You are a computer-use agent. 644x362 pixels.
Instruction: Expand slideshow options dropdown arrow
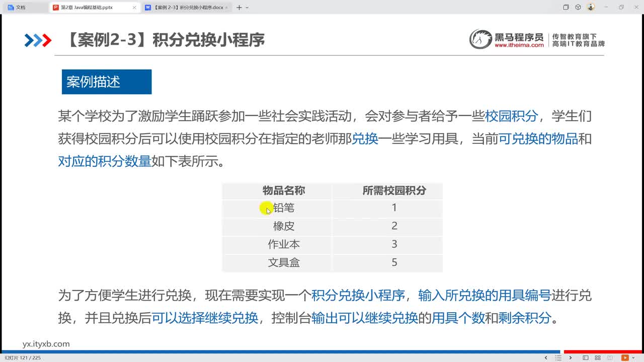click(x=633, y=358)
